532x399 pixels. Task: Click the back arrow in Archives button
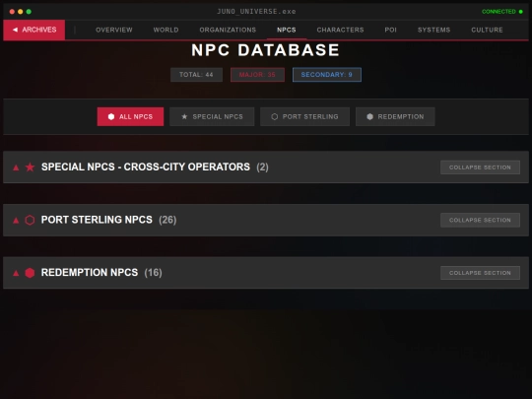(x=15, y=30)
